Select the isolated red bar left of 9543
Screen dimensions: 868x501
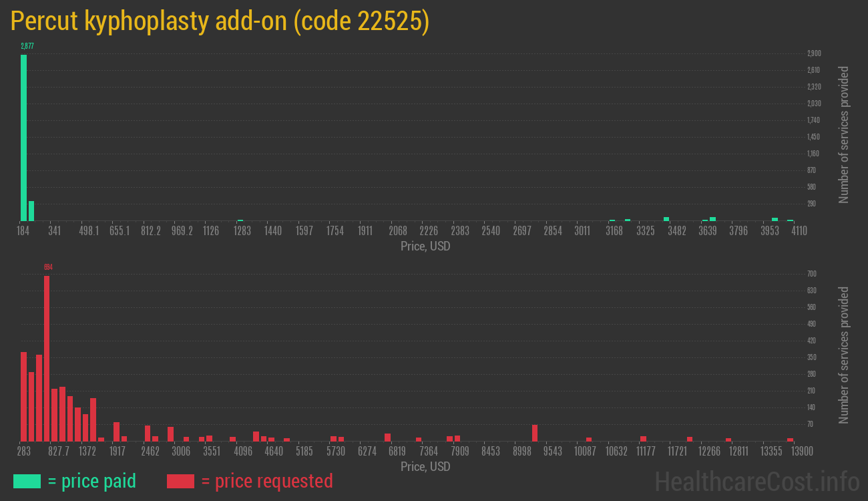[x=535, y=433]
